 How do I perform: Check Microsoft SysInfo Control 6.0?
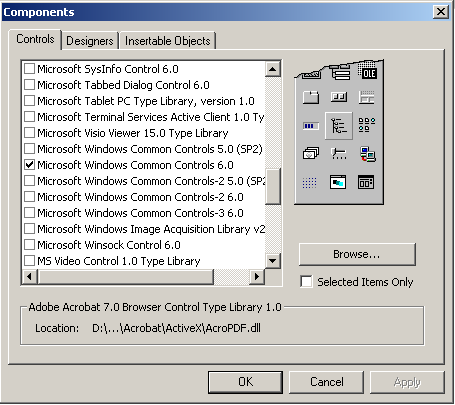[29, 69]
